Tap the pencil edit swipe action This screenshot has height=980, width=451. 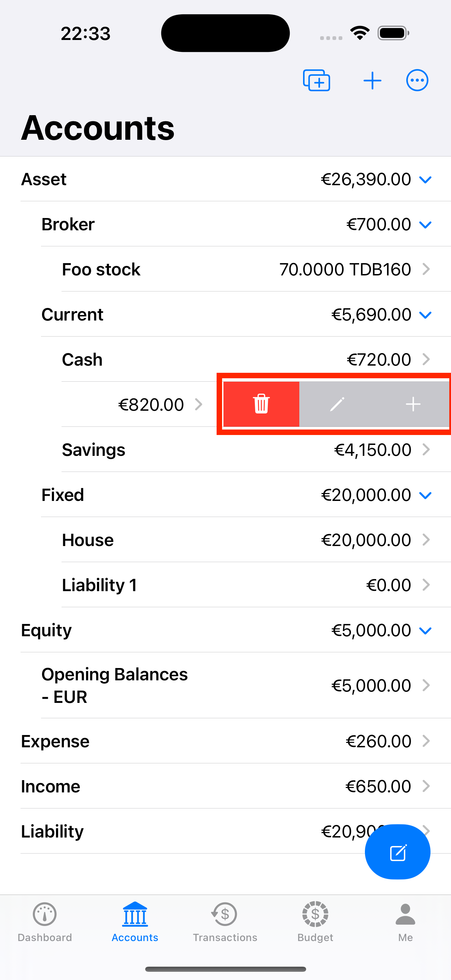pos(337,404)
